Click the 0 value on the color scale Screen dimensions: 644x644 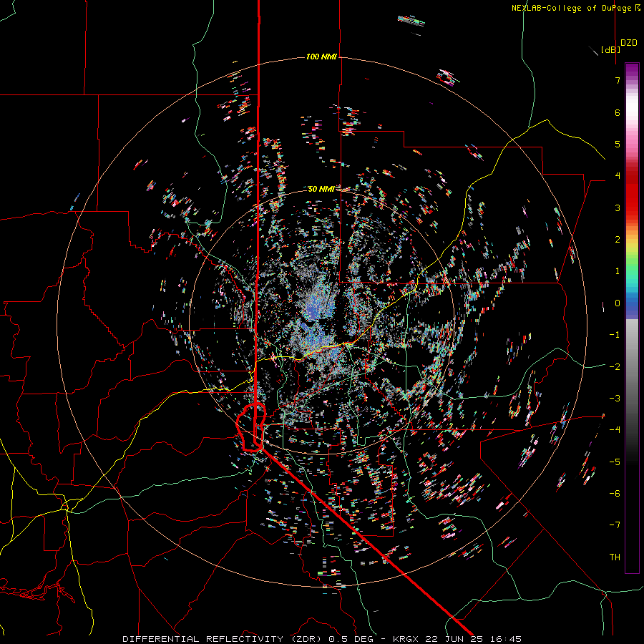tap(618, 303)
